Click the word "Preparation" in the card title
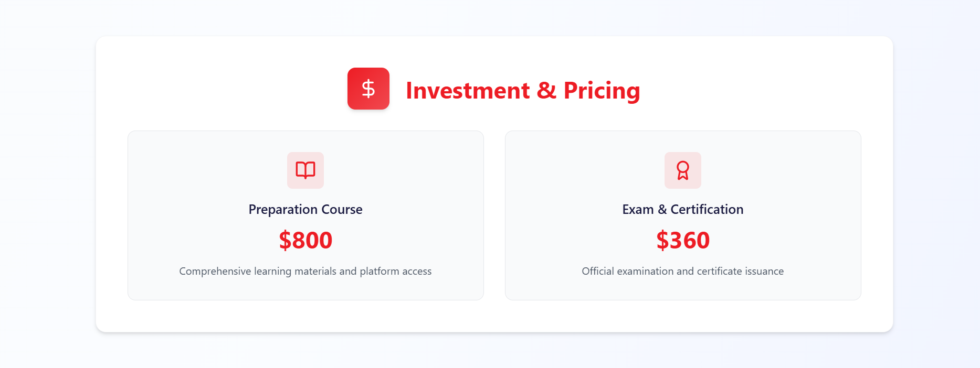Image resolution: width=980 pixels, height=368 pixels. [283, 210]
